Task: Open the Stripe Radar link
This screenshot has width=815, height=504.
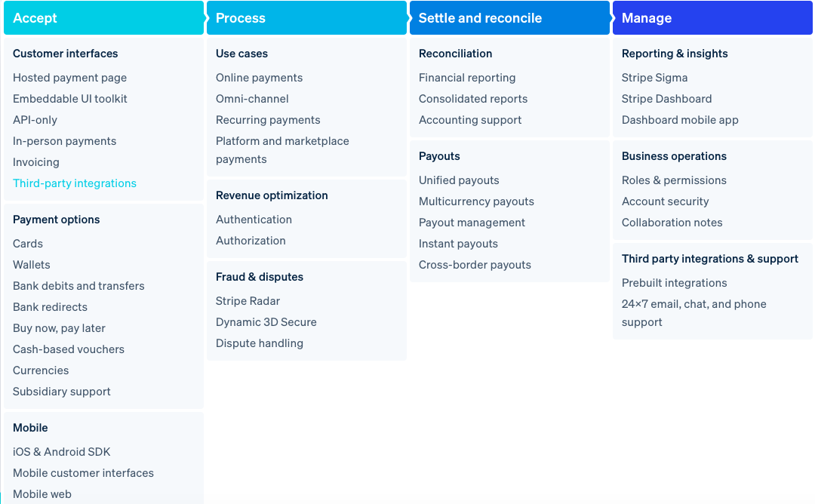Action: tap(248, 301)
